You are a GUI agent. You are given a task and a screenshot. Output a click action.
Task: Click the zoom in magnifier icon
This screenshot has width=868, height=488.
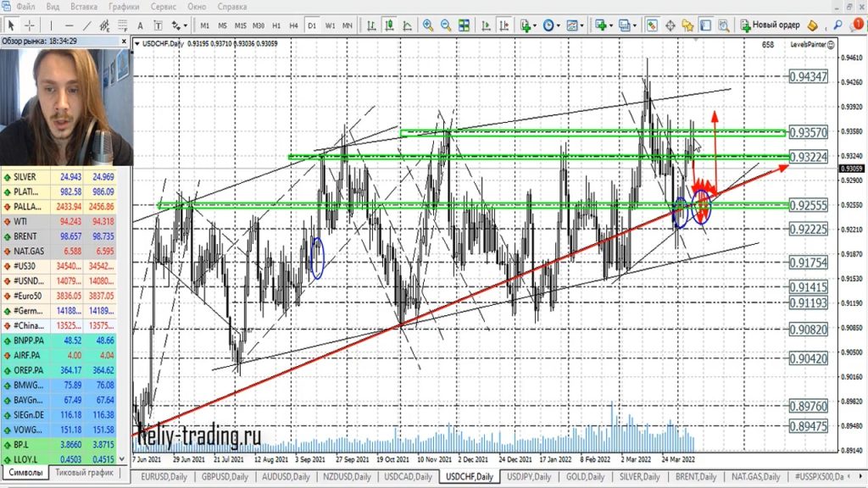(428, 25)
